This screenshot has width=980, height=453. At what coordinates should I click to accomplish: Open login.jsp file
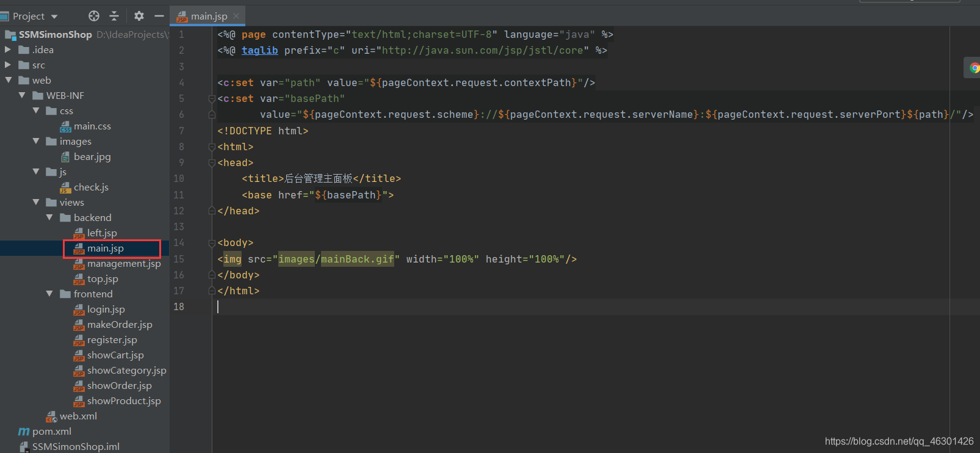(106, 309)
